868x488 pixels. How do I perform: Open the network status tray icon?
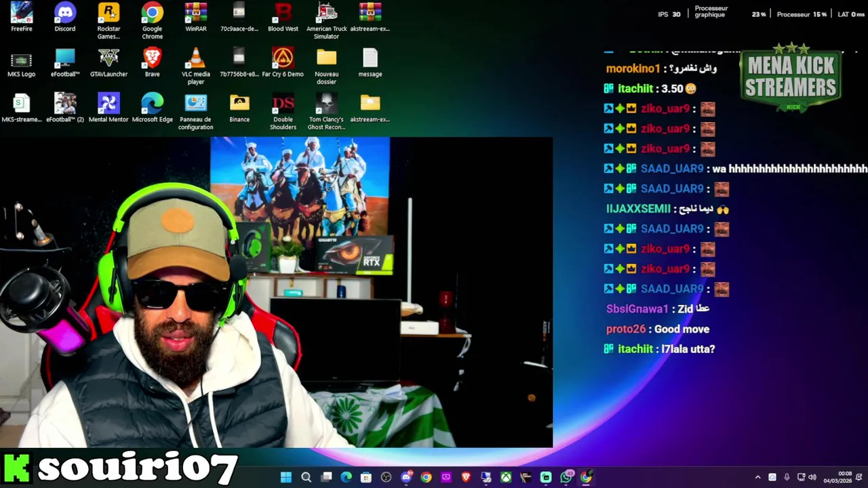801,477
